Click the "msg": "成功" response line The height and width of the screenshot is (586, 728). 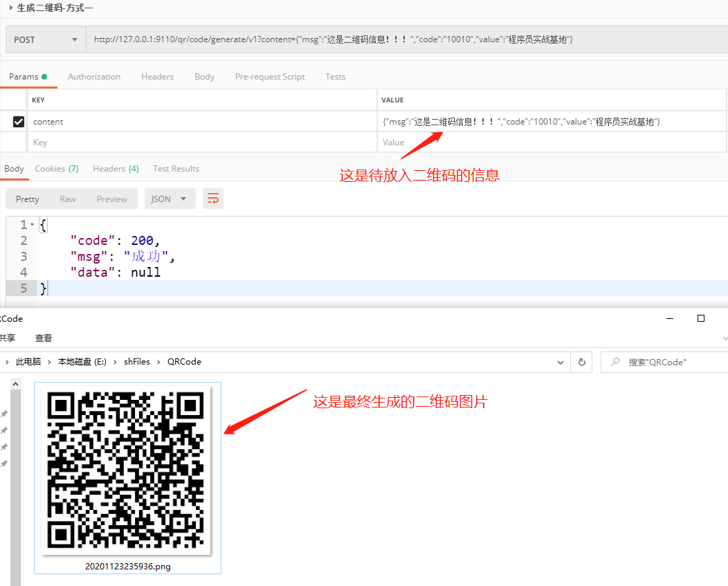click(x=122, y=256)
